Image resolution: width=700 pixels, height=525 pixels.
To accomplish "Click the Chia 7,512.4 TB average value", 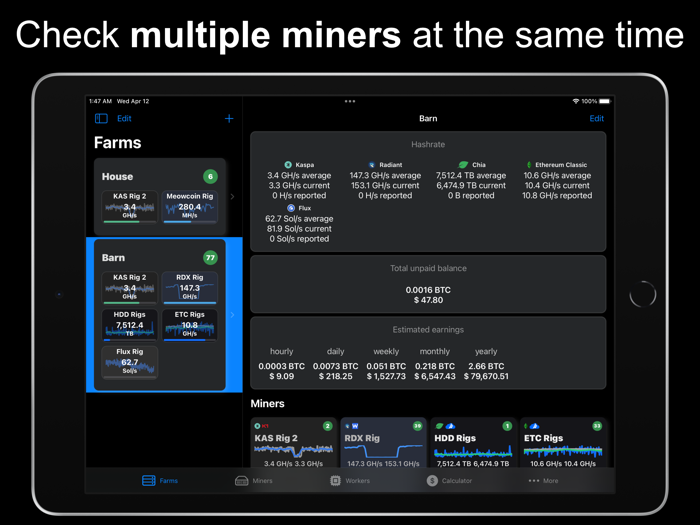I will tap(471, 175).
